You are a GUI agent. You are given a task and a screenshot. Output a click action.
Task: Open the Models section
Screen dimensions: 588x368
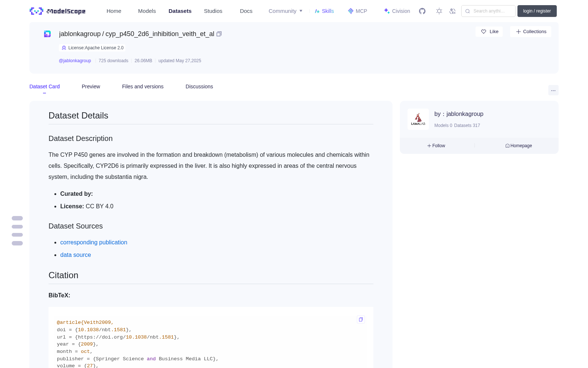pos(147,11)
